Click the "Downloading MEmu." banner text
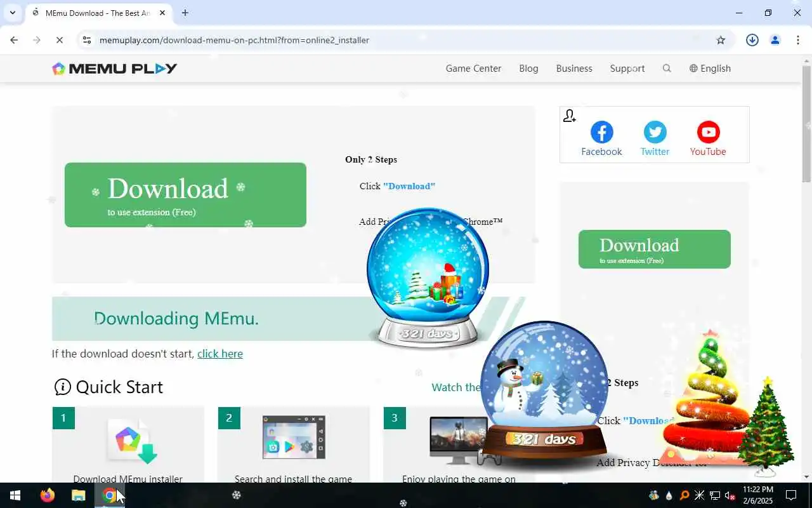 pyautogui.click(x=176, y=318)
